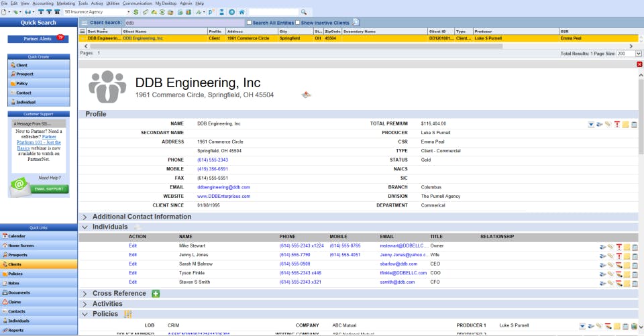Screen dimensions: 644x336
Task: Click the export icon next to Show Inactive Clients
Action: pyautogui.click(x=356, y=22)
